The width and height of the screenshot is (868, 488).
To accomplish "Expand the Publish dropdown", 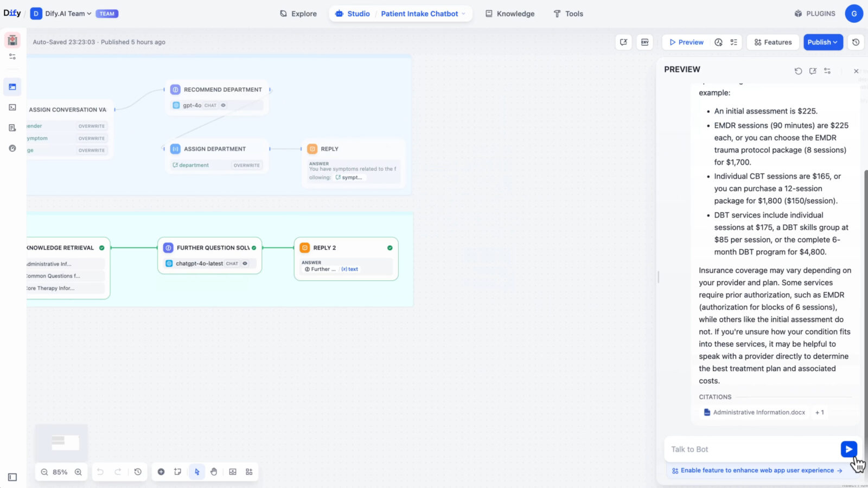I will pyautogui.click(x=823, y=42).
